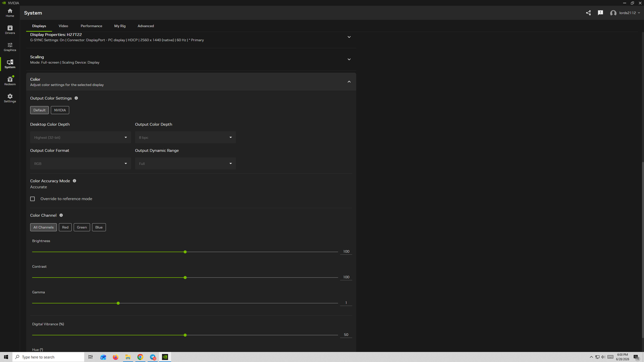
Task: Launch Firefox from the taskbar
Action: tap(115, 357)
